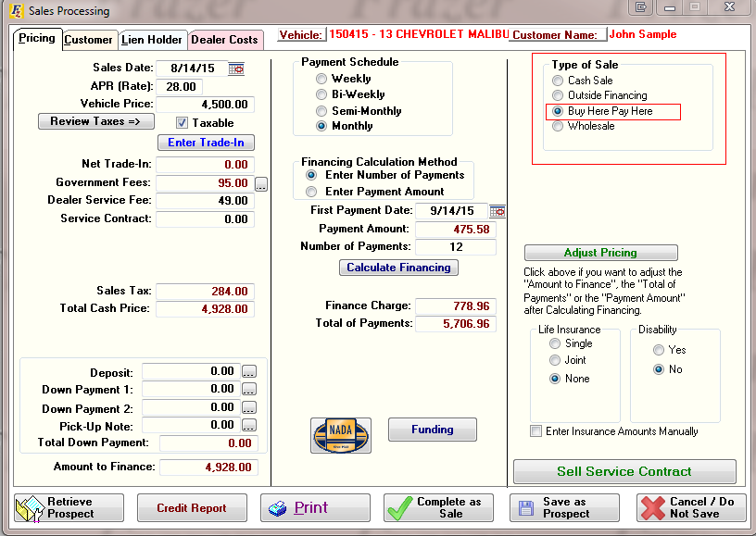Select the Semi-Monthly payment schedule
756x536 pixels.
point(321,111)
